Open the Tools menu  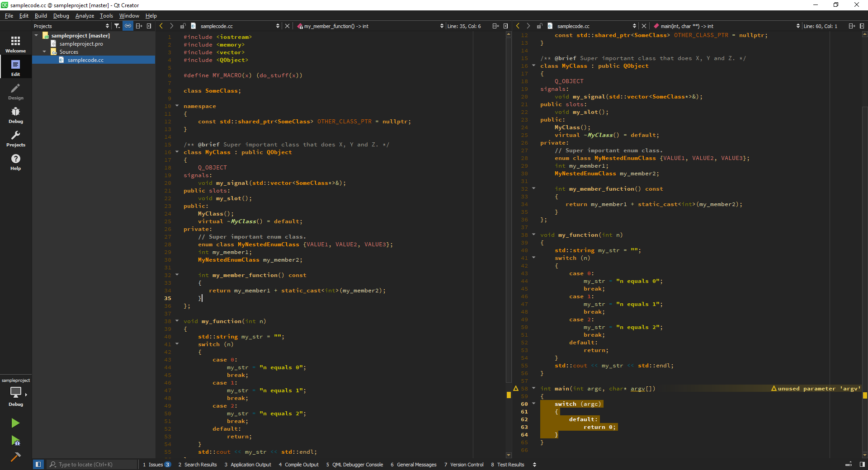[x=106, y=16]
